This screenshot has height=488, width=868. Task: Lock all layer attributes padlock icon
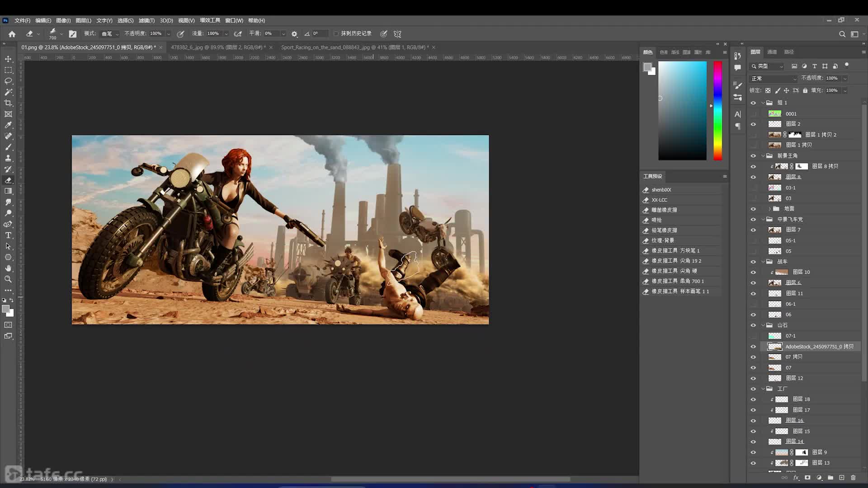(805, 90)
